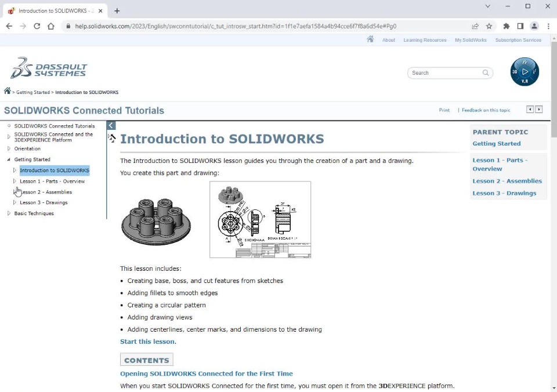The image size is (557, 392).
Task: Expand the Lesson 3 - Drawings node
Action: (x=15, y=202)
